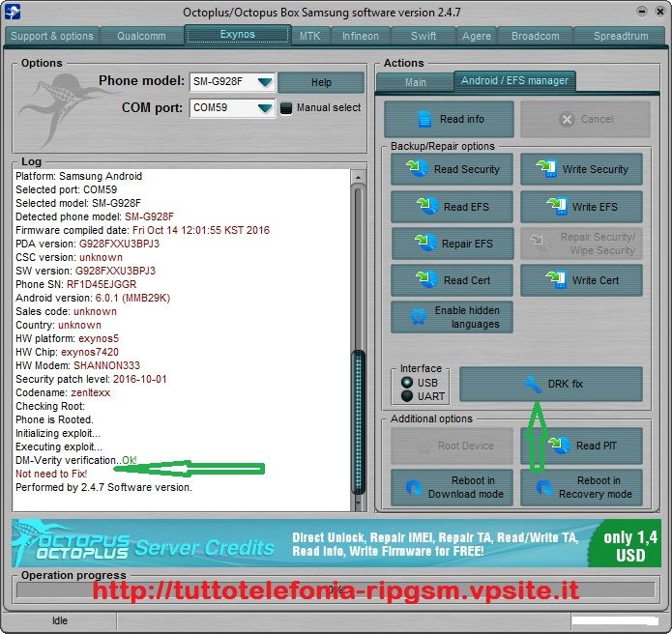Click the Android version 6.0.1 log line

coord(93,298)
